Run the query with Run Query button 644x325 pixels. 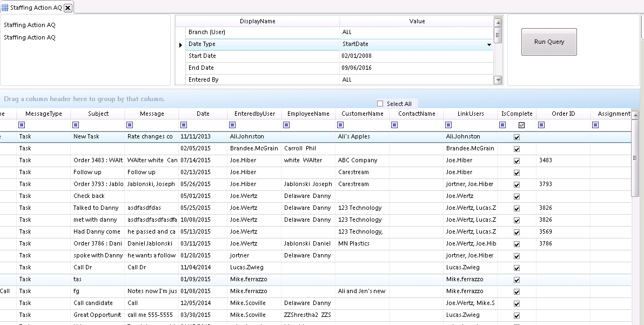click(549, 42)
